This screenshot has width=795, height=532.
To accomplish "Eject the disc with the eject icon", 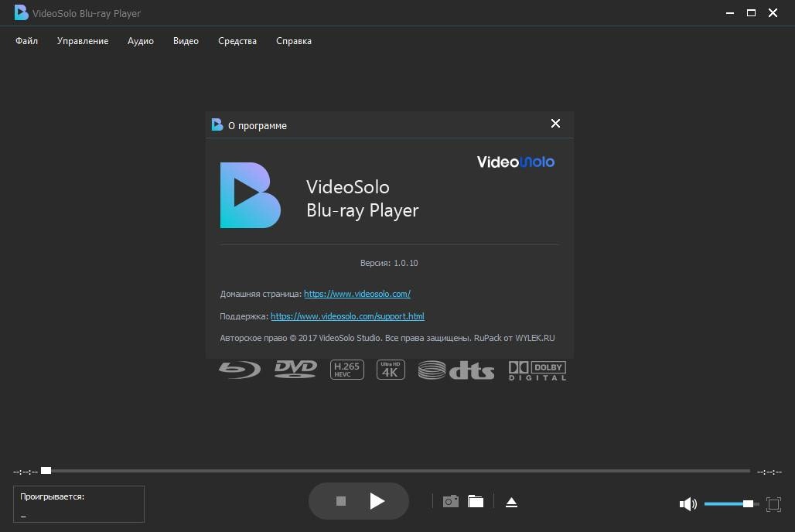I will click(512, 502).
